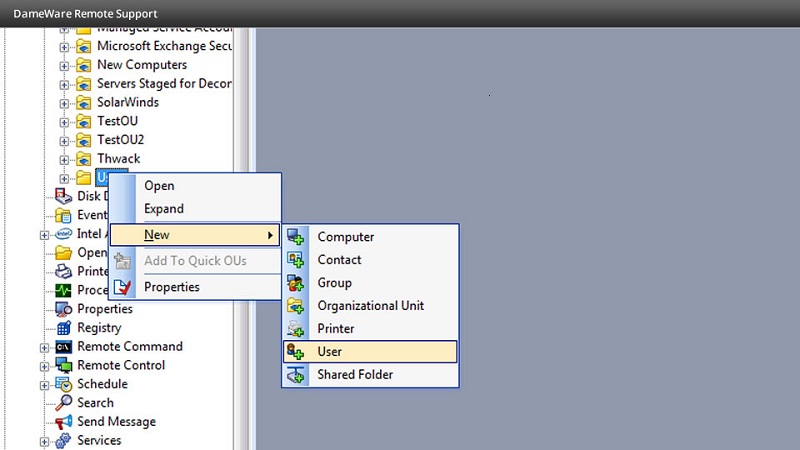Open Properties from the context menu
The image size is (800, 450).
pos(195,287)
